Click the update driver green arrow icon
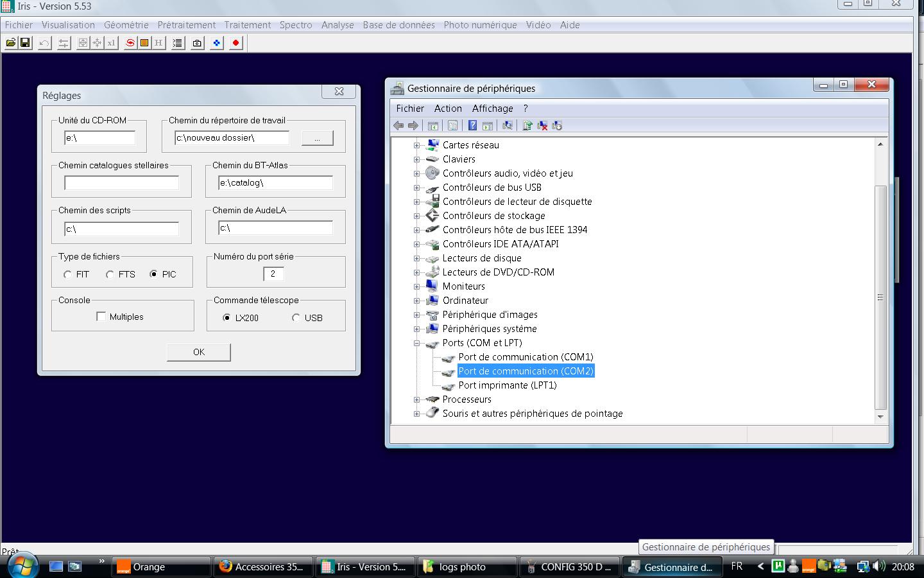924x578 pixels. click(527, 126)
